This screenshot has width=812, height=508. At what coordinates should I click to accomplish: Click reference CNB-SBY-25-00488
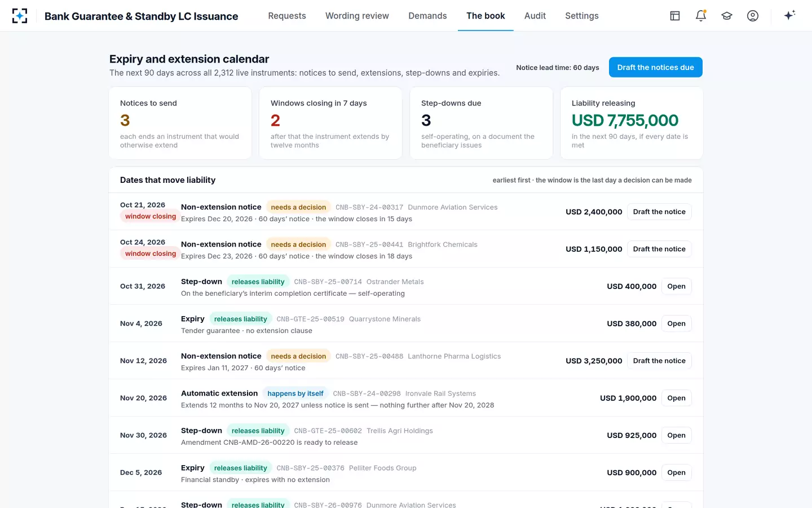(369, 356)
